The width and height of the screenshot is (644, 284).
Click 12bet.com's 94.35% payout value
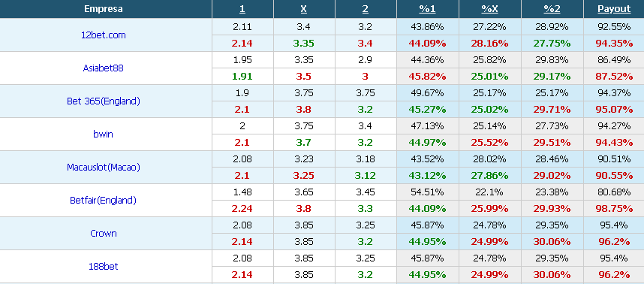(x=614, y=44)
